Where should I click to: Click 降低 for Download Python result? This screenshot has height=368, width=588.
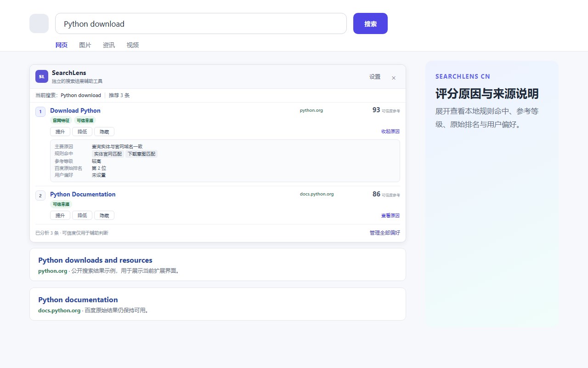click(82, 132)
